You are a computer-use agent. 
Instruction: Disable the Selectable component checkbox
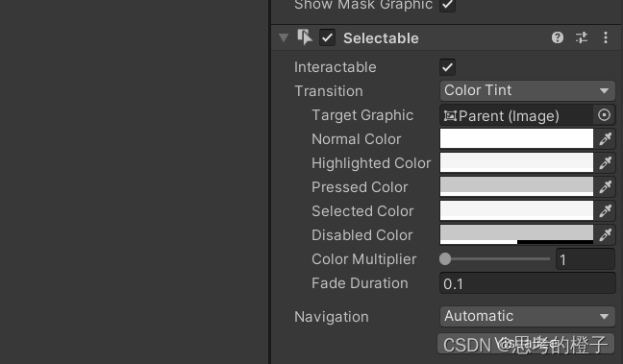point(327,37)
